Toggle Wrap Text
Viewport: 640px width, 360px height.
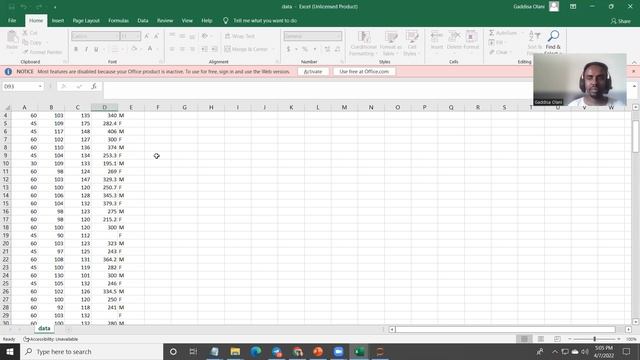coord(240,36)
